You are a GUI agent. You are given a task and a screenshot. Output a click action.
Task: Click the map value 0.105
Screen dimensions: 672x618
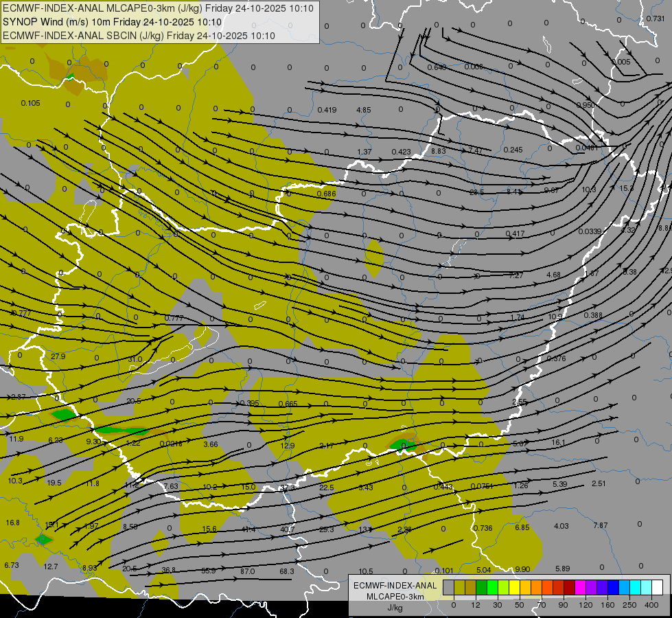click(x=30, y=103)
